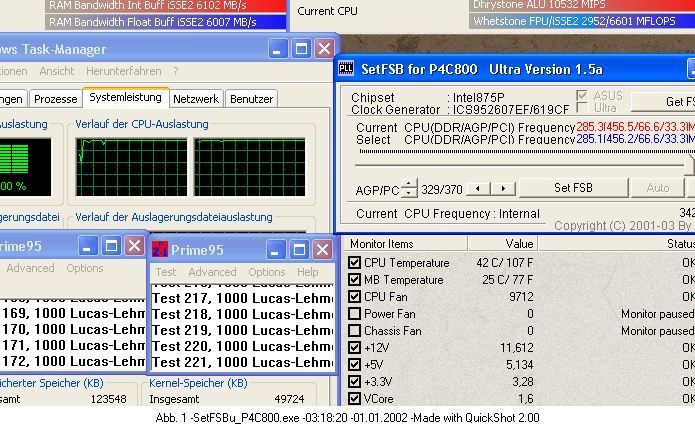Maximize the background Prime95 window
This screenshot has height=429, width=695.
tap(111, 246)
